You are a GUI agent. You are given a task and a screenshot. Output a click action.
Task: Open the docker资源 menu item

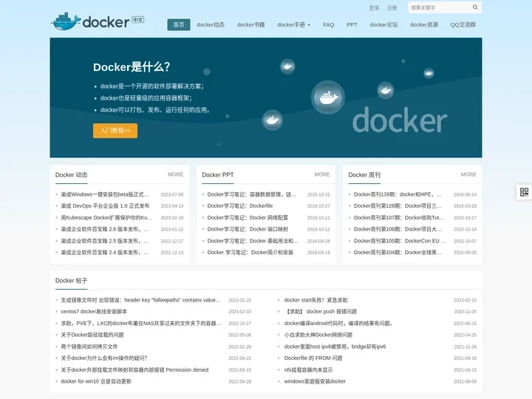[x=424, y=25]
